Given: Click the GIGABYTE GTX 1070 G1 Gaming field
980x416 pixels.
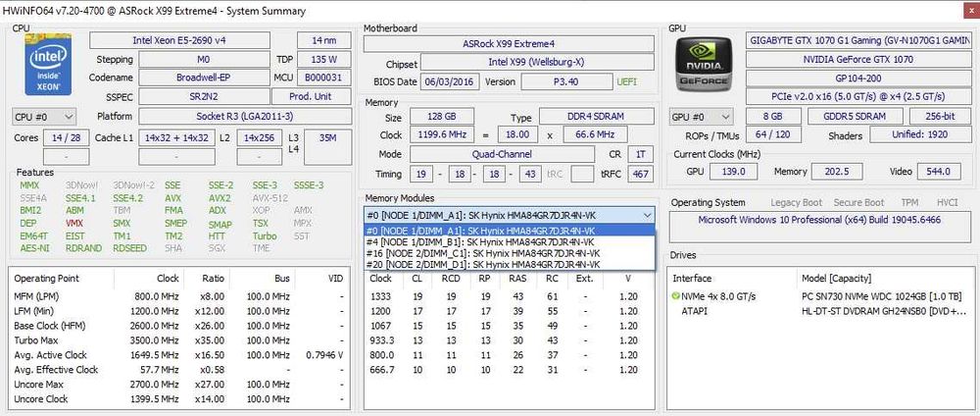Looking at the screenshot, I should tap(858, 40).
